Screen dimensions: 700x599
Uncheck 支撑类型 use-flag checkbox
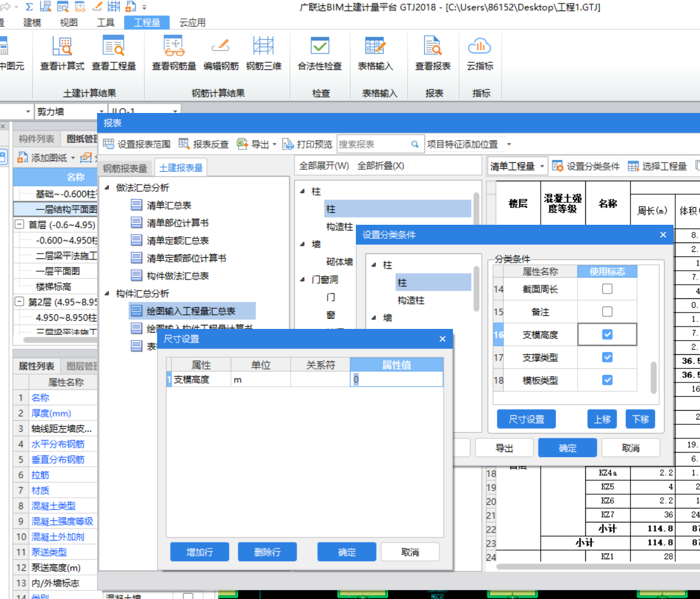click(607, 357)
